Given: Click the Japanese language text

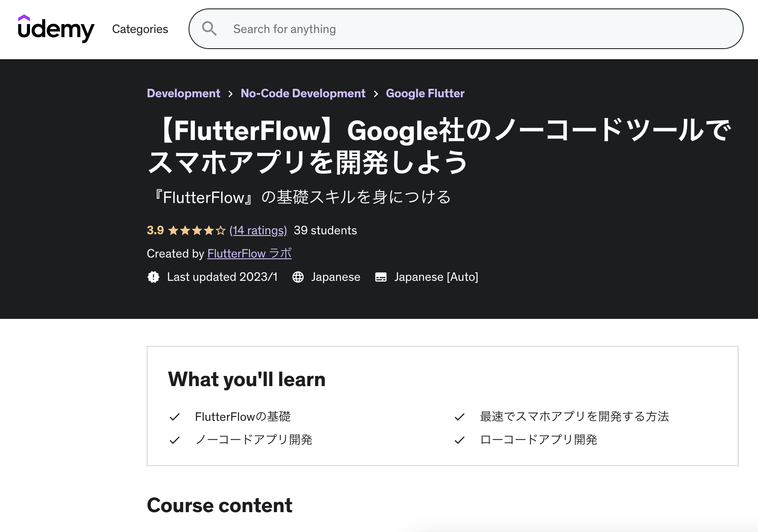Looking at the screenshot, I should tap(336, 277).
